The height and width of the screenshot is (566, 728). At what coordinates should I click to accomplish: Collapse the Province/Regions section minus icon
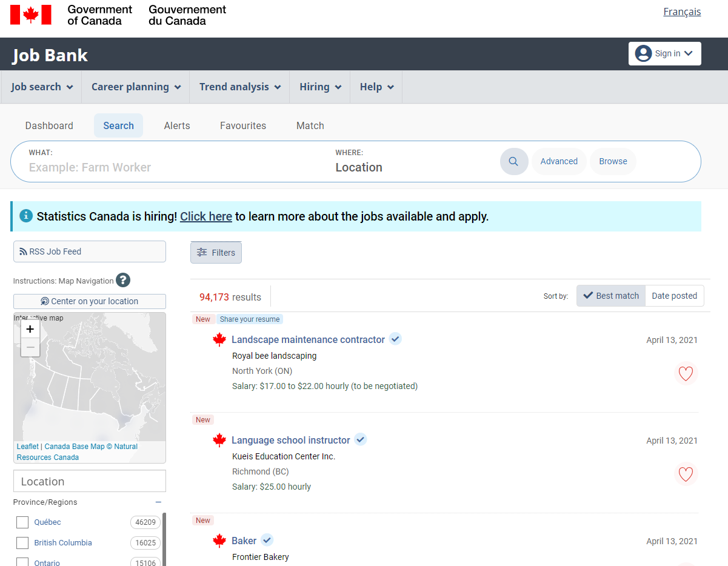coord(158,502)
